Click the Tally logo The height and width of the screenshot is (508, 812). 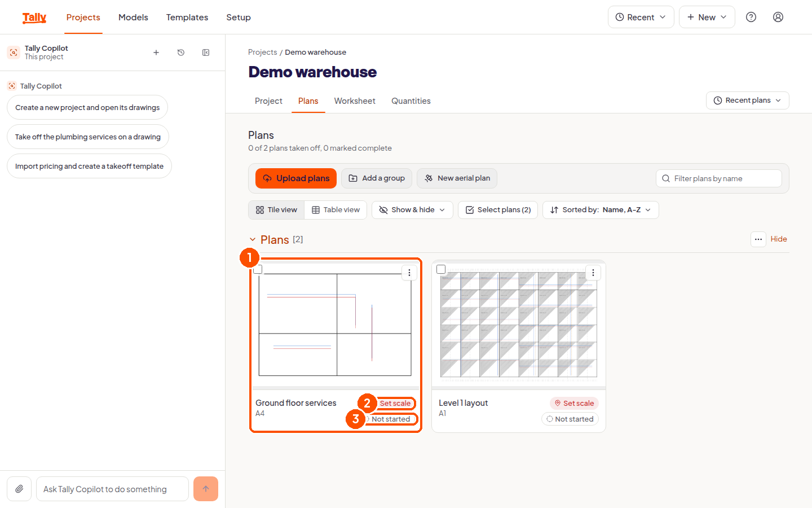[x=34, y=17]
